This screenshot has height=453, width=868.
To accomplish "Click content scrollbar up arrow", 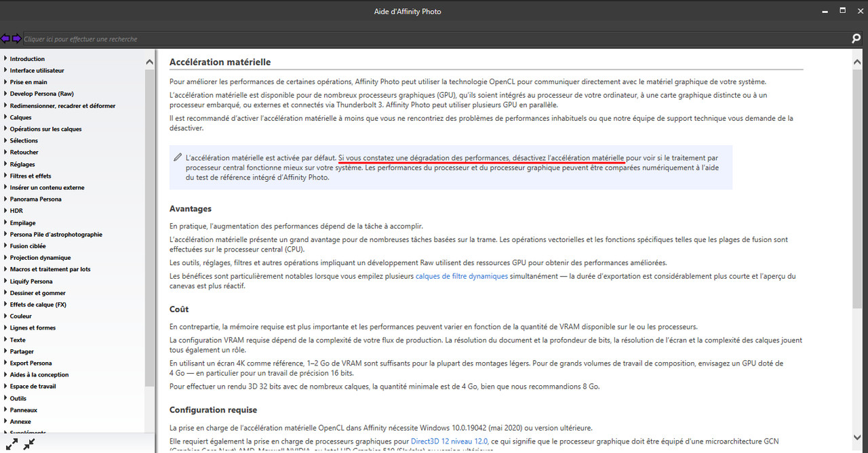I will click(x=857, y=62).
